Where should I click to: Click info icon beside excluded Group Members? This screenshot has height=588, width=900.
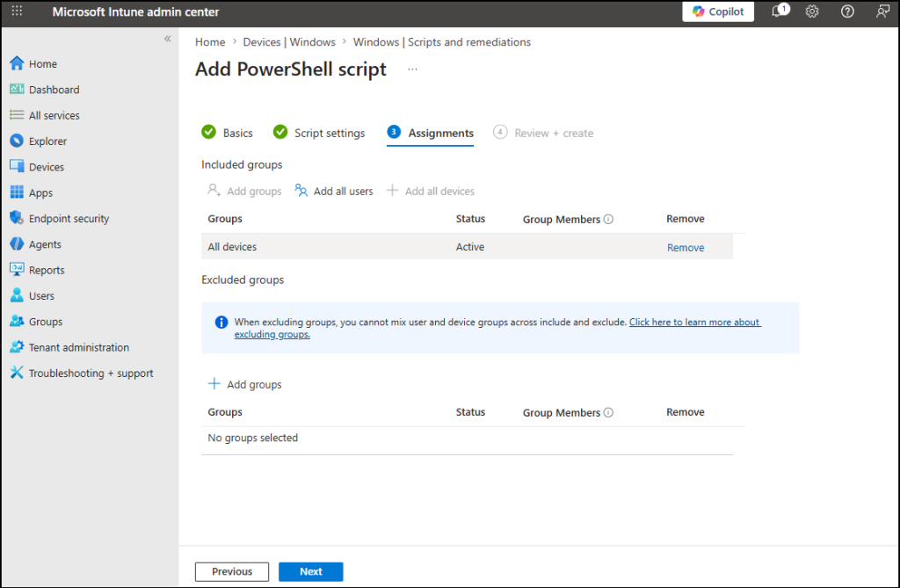click(x=609, y=412)
